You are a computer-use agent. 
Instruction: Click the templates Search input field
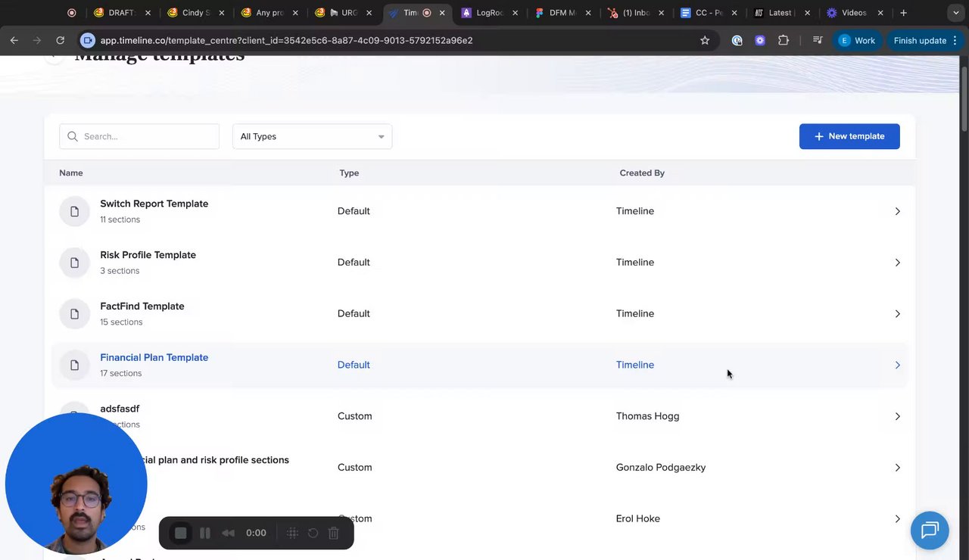(139, 136)
